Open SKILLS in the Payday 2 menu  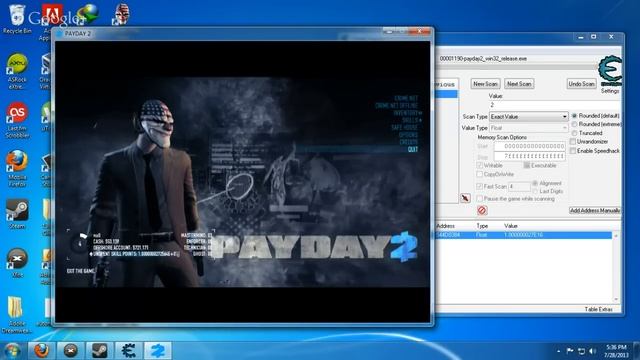(x=411, y=120)
